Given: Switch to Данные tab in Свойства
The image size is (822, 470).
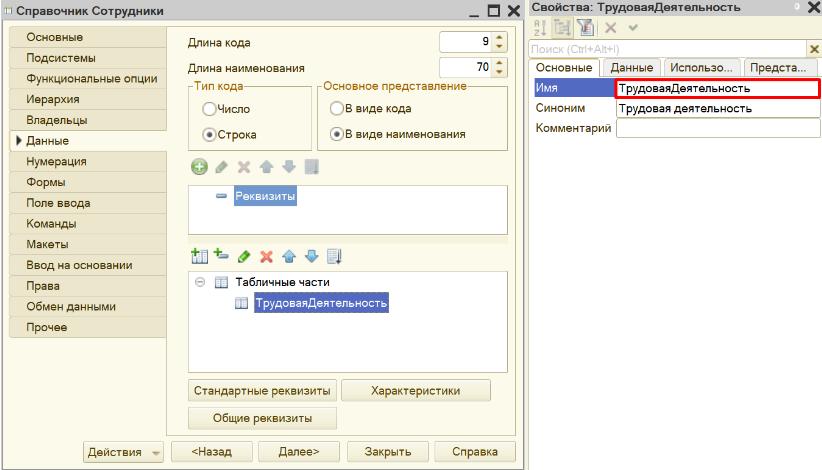Looking at the screenshot, I should pyautogui.click(x=632, y=68).
